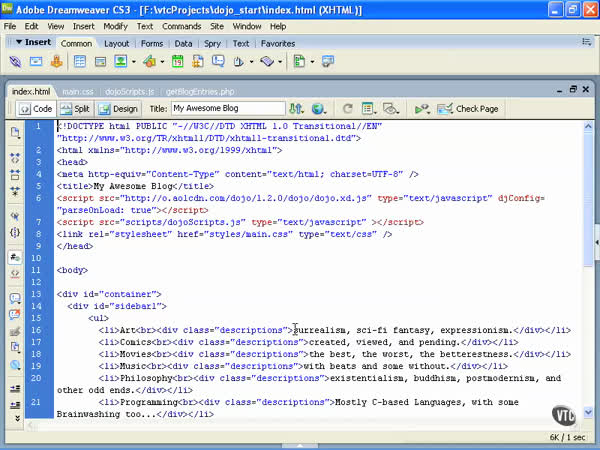This screenshot has width=600, height=450.
Task: Expand the Media insert dropdown arrow
Action: click(x=160, y=61)
